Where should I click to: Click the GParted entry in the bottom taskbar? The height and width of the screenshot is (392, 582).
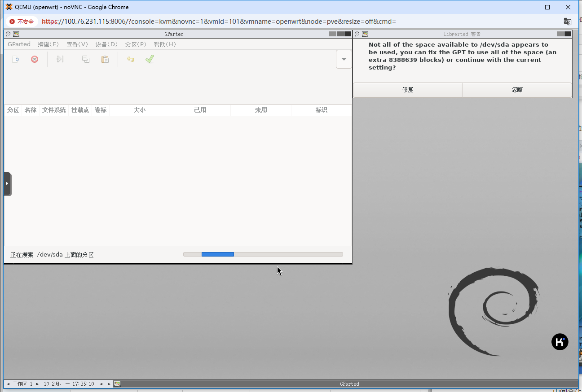349,384
